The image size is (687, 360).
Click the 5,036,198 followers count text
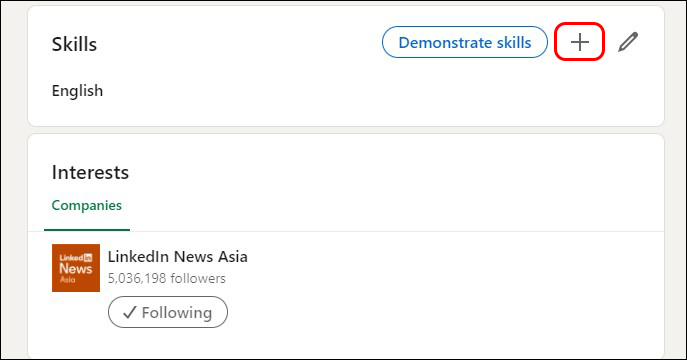click(166, 278)
